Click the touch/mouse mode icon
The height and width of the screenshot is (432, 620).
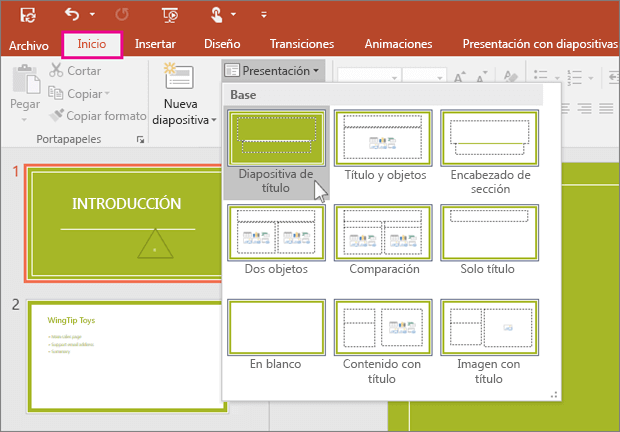coord(216,15)
